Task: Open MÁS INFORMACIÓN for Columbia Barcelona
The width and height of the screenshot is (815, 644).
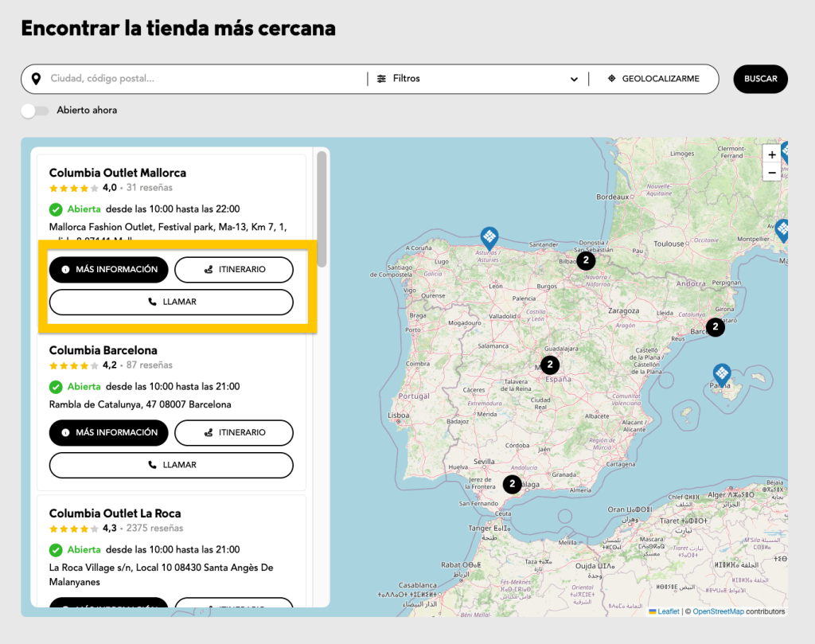Action: 108,433
